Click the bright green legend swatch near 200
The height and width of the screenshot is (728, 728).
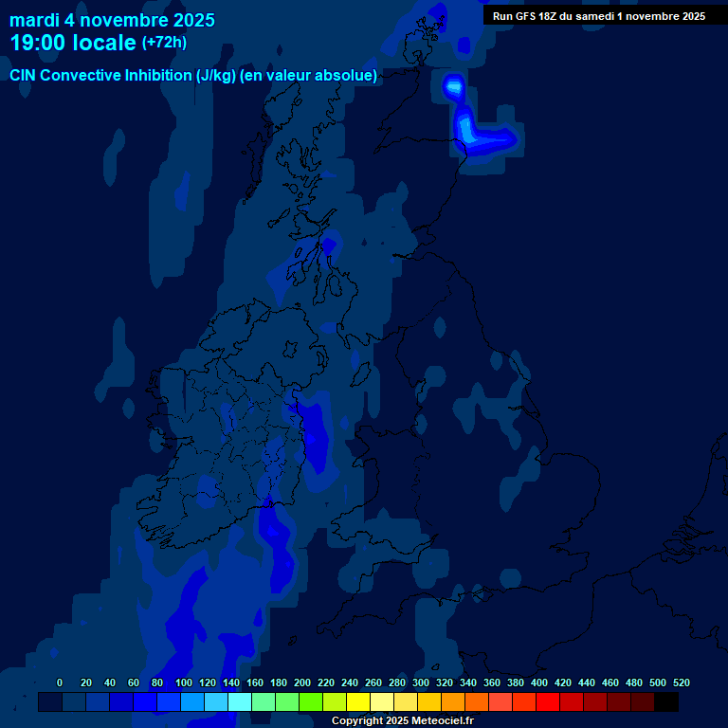(311, 702)
